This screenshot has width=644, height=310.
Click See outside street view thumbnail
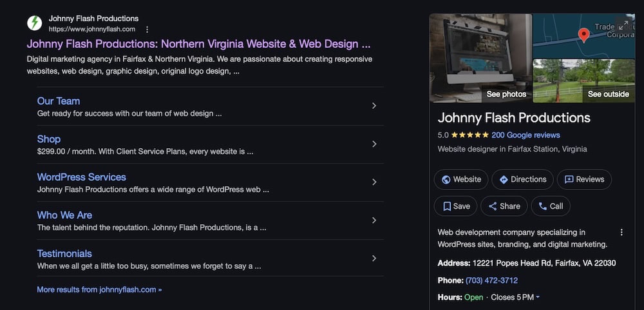[608, 94]
